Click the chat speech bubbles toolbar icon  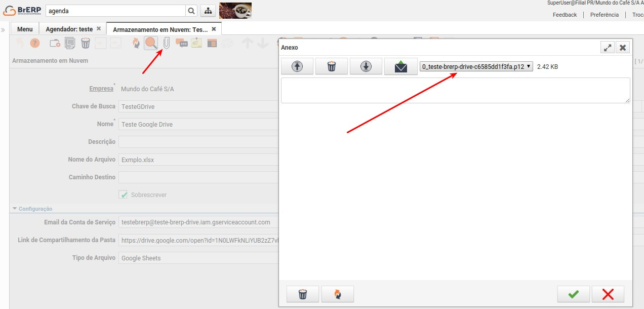181,44
